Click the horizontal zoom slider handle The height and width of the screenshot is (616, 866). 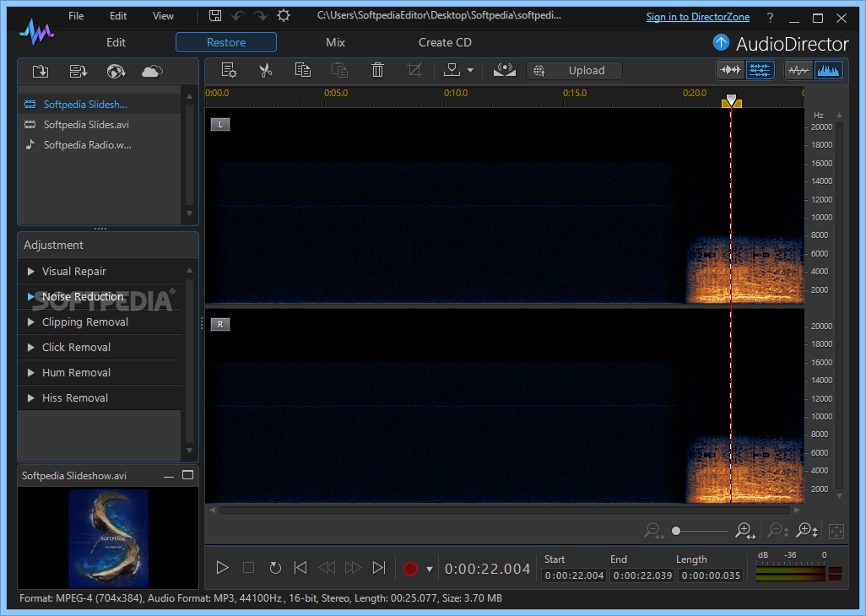point(676,531)
